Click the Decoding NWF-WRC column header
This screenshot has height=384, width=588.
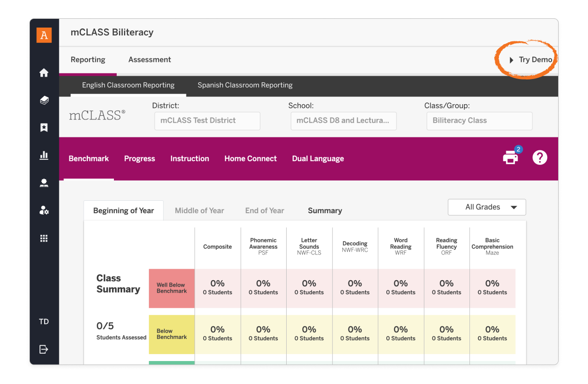coord(355,247)
